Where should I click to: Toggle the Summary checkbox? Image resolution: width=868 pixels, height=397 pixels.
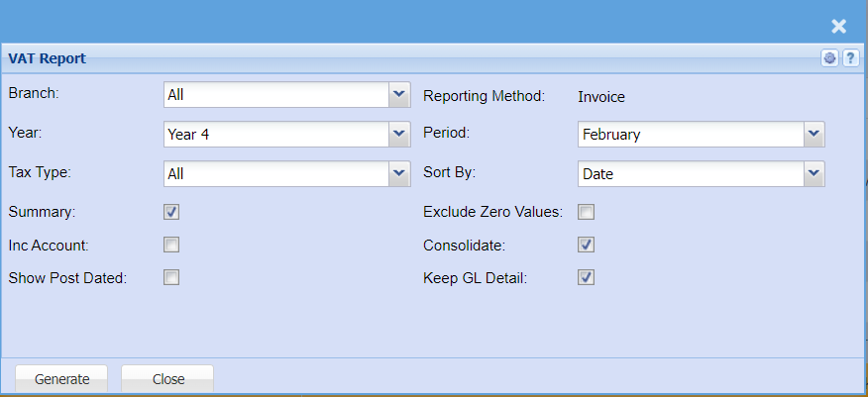coord(171,212)
